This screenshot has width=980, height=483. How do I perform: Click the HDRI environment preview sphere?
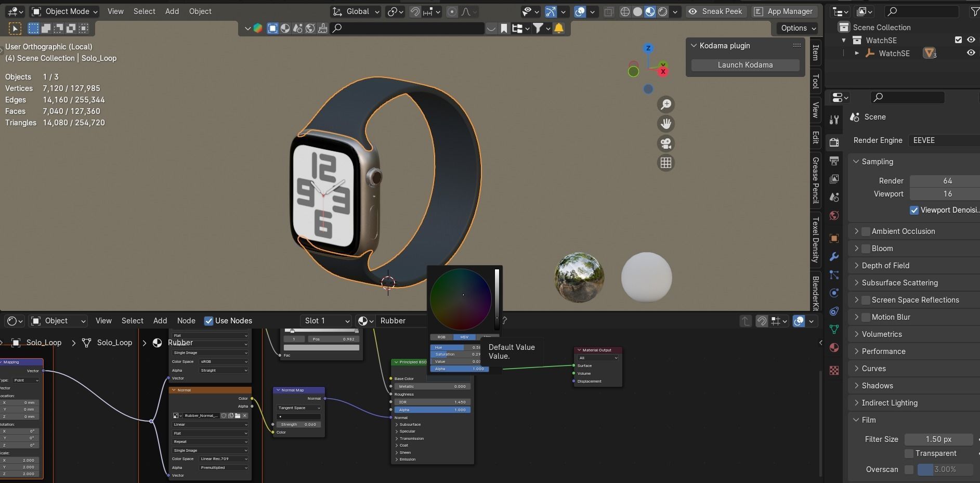pos(579,277)
